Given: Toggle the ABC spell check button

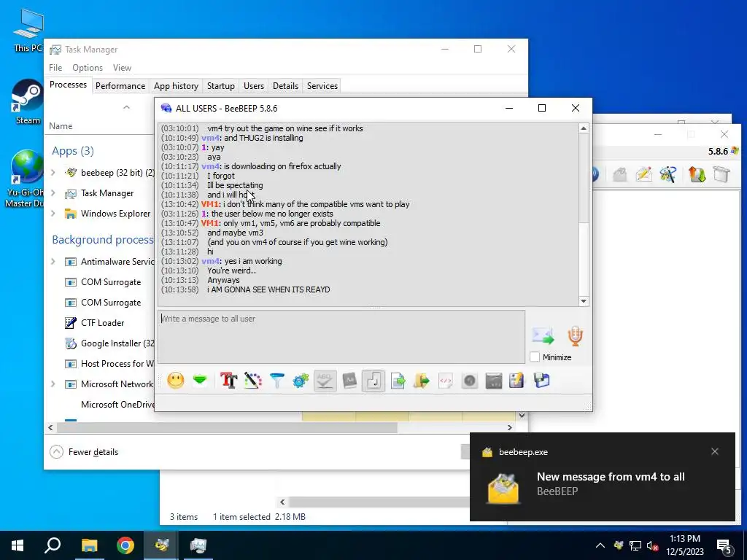Looking at the screenshot, I should tap(325, 381).
